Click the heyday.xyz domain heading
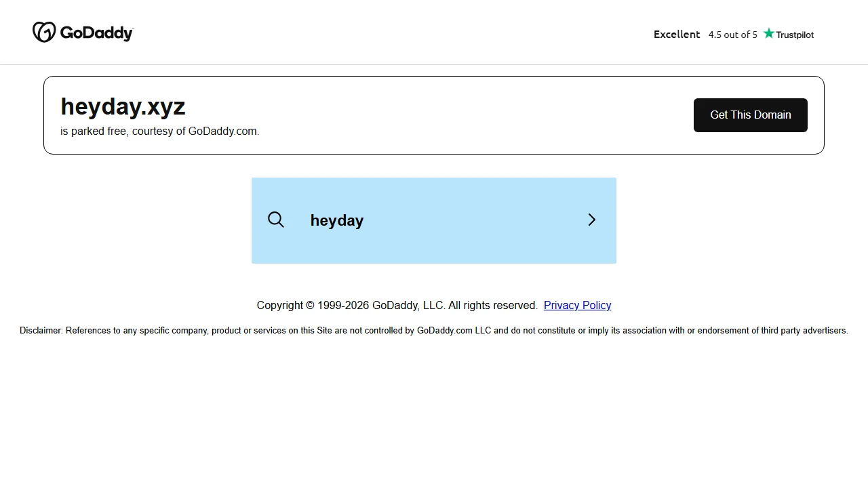Image resolution: width=868 pixels, height=488 pixels. point(123,106)
